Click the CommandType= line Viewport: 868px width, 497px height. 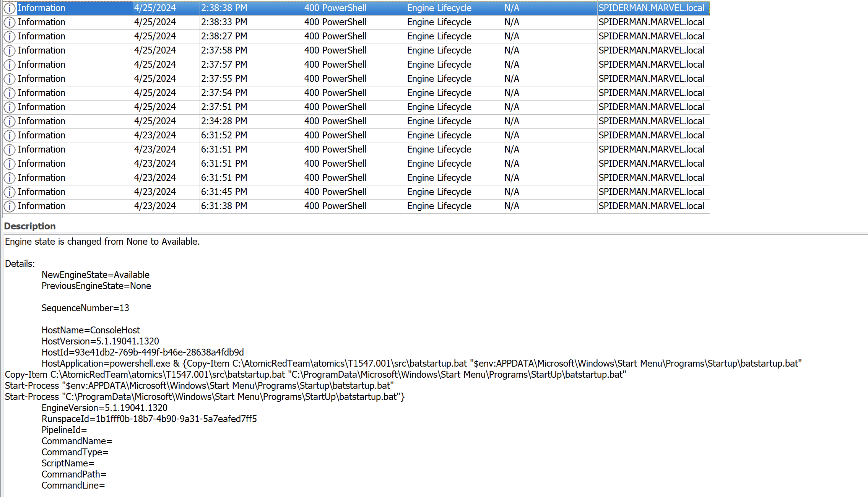click(x=75, y=452)
